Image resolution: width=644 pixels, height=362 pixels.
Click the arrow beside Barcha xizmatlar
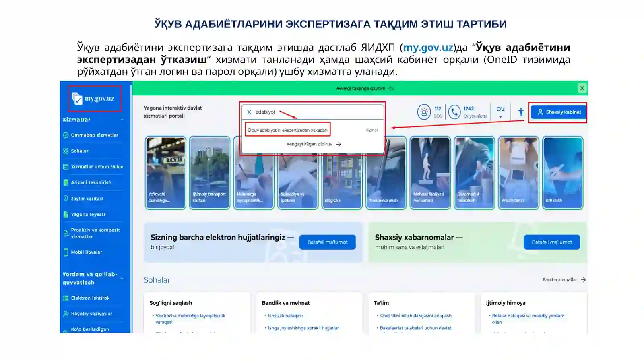[583, 279]
